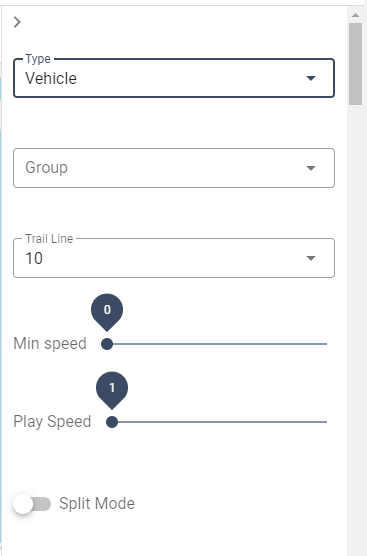This screenshot has width=367, height=556.
Task: Click the Min speed value bubble showing 0
Action: point(107,310)
